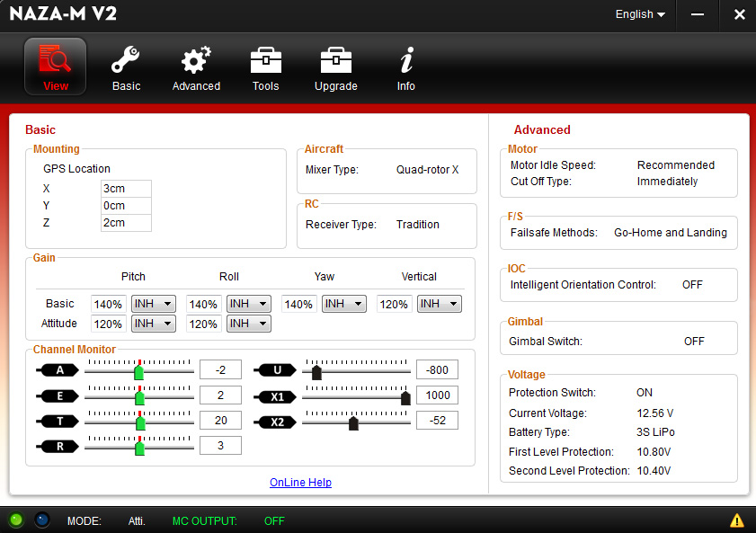756x533 pixels.
Task: Expand the Basic Vertical INH dropdown
Action: tap(440, 304)
